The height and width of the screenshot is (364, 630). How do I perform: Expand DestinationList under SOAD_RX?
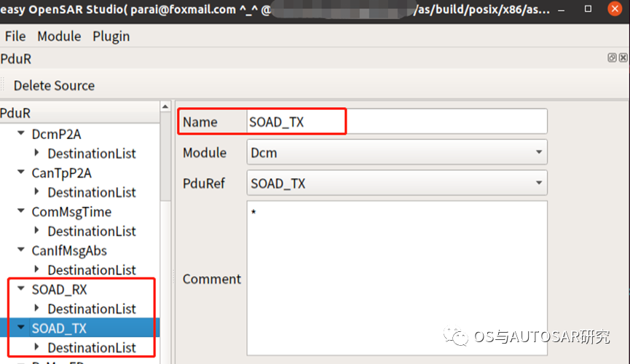pyautogui.click(x=37, y=308)
